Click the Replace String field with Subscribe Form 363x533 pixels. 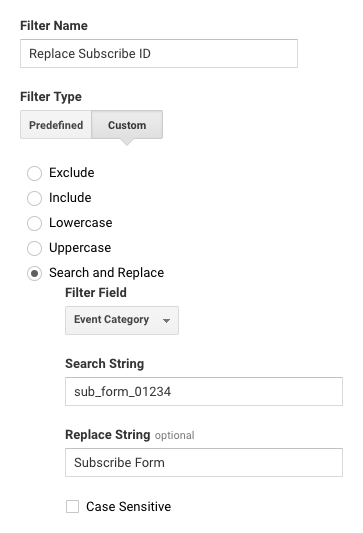204,462
